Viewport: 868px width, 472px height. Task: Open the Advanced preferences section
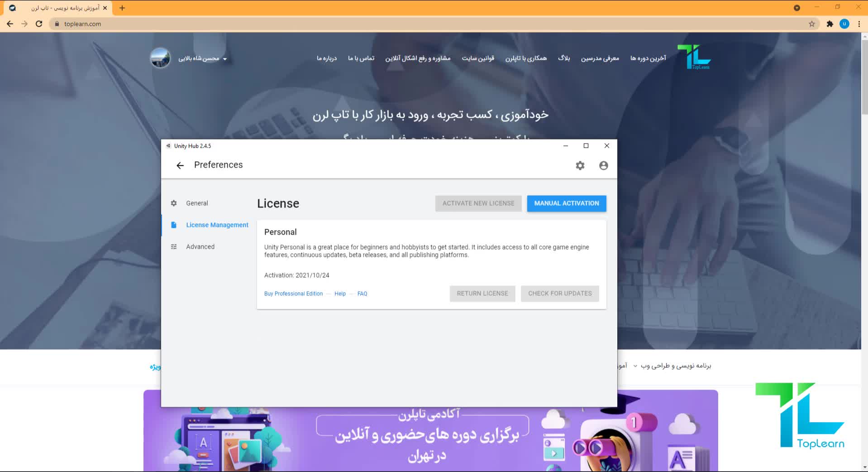pos(200,247)
